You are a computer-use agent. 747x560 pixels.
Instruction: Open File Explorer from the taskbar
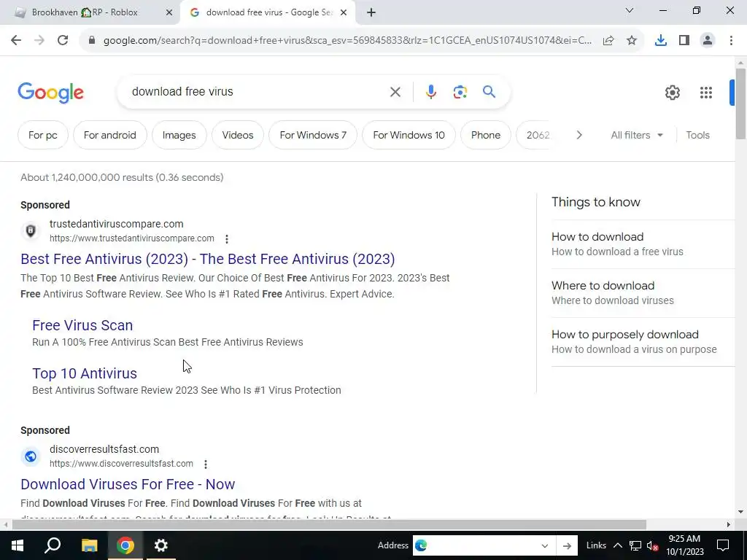pos(89,545)
